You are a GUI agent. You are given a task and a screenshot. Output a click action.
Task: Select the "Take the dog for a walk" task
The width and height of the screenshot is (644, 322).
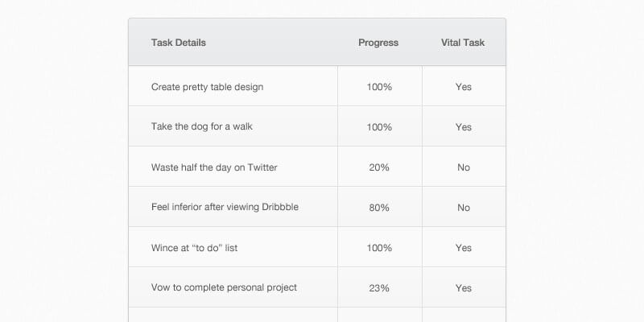pos(196,127)
